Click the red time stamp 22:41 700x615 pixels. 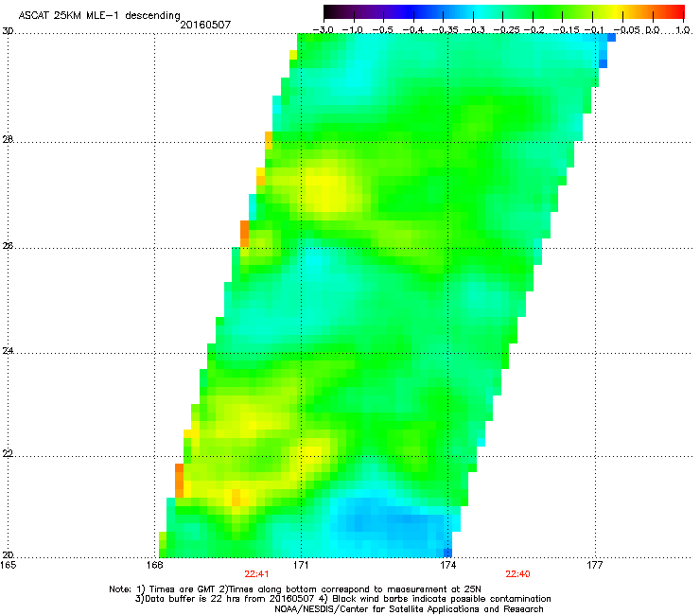[256, 574]
